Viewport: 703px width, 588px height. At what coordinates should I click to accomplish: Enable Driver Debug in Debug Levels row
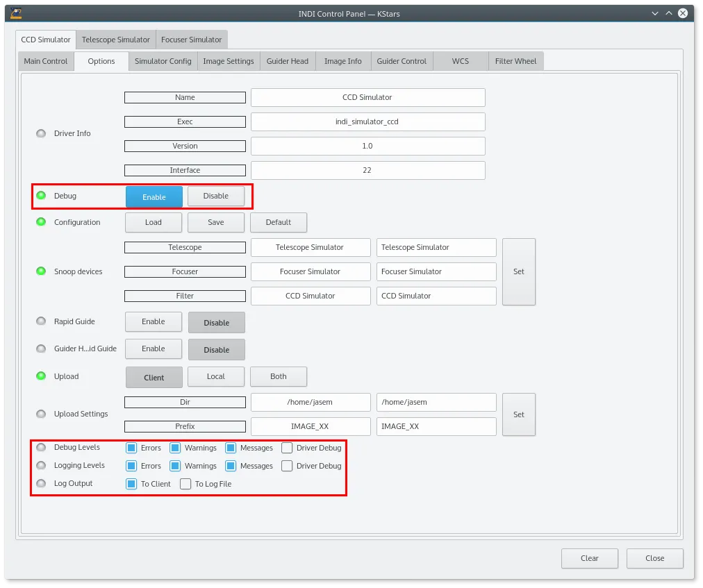tap(287, 448)
